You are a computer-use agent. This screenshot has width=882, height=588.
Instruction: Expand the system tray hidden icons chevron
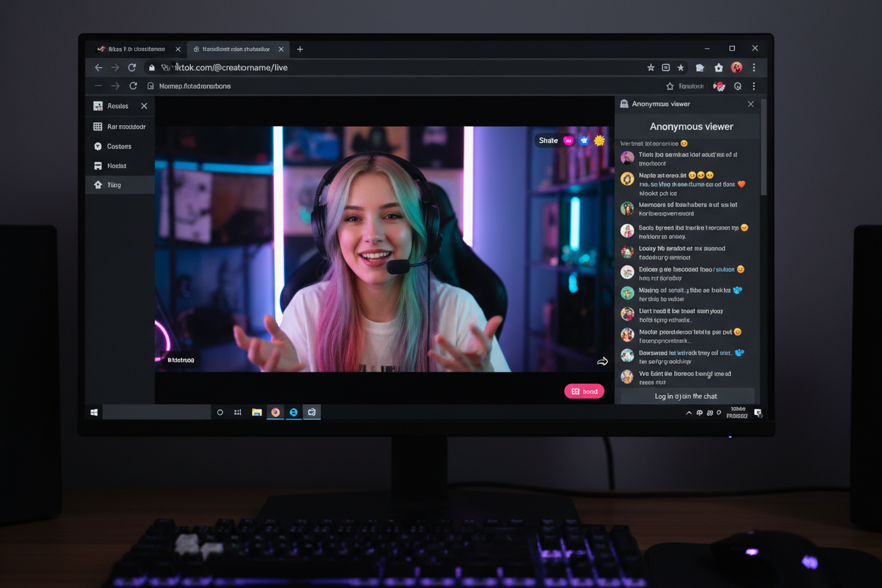pos(689,413)
